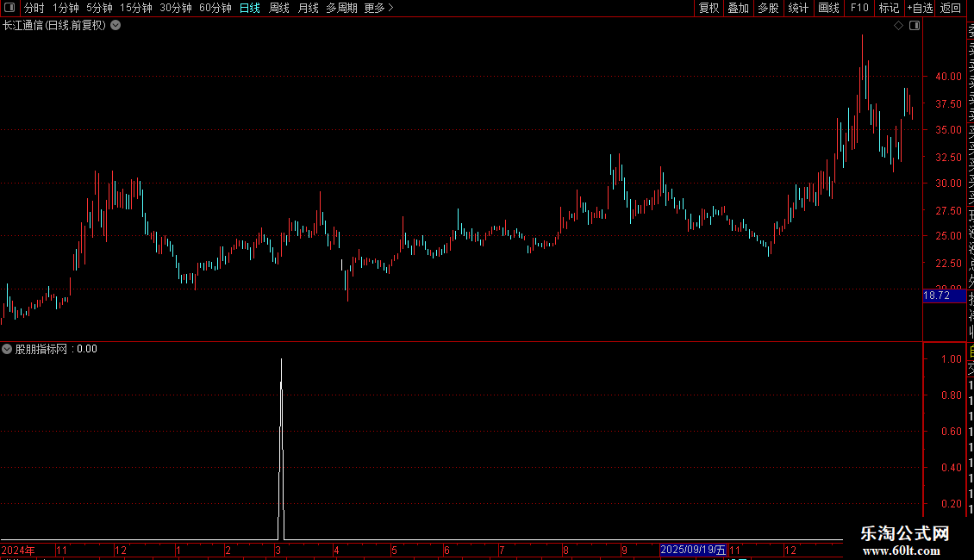Add stock via +自选
The height and width of the screenshot is (560, 974).
[920, 8]
